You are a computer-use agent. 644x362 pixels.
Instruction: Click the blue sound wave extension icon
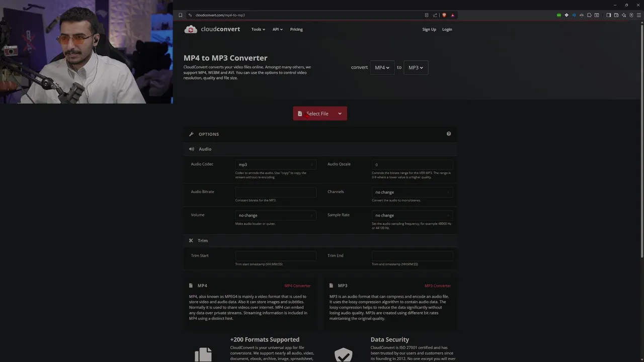574,15
